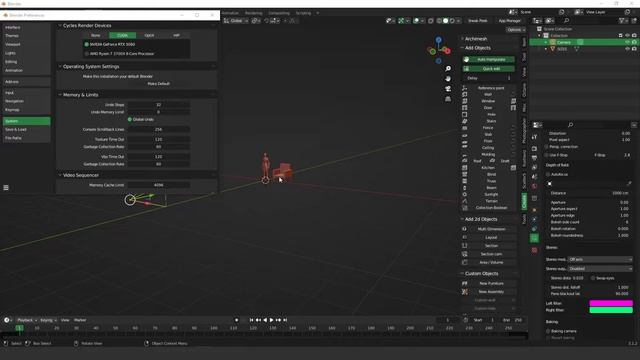Open the Tool properties tab icon
Viewport: 640px width, 360px height.
point(534,137)
